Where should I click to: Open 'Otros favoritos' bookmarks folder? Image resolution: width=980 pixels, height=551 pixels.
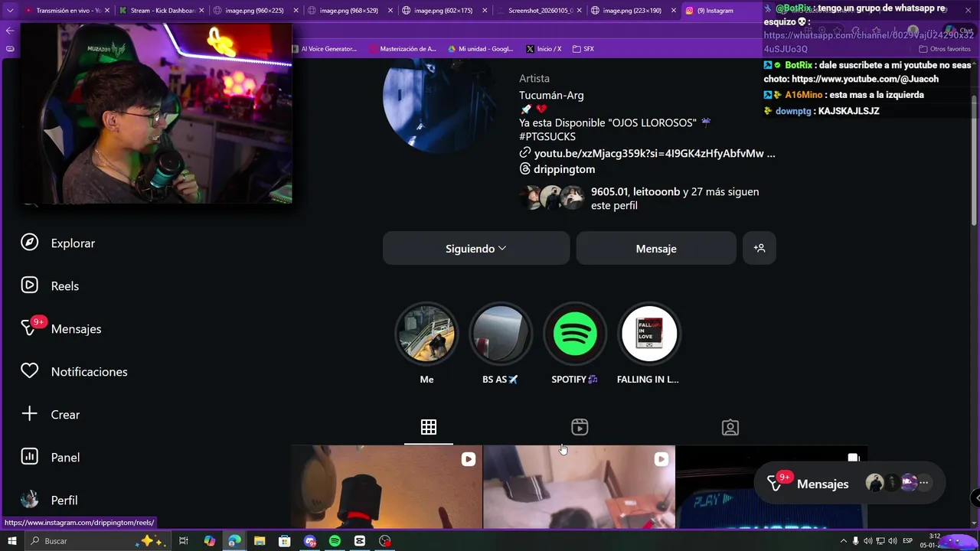click(x=945, y=49)
